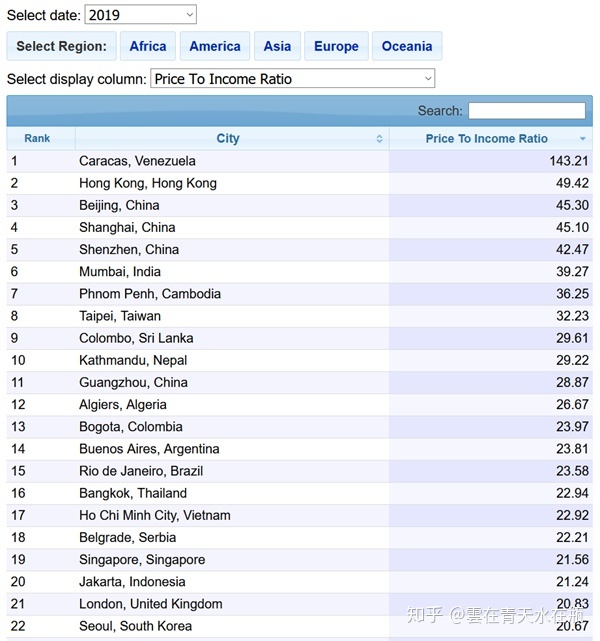Click the 22.94 ratio value
Screen dimensions: 600x641
(572, 493)
